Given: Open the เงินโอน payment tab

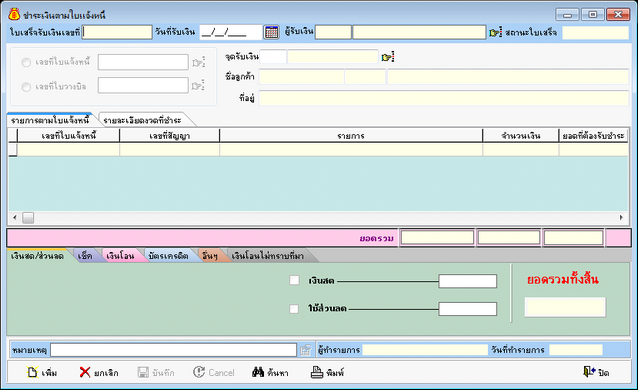Looking at the screenshot, I should tap(120, 256).
